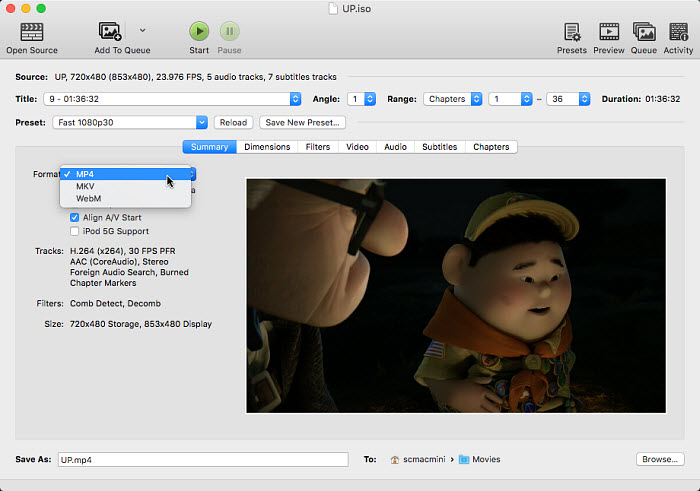700x491 pixels.
Task: Click the green zoom window button
Action: click(x=41, y=8)
